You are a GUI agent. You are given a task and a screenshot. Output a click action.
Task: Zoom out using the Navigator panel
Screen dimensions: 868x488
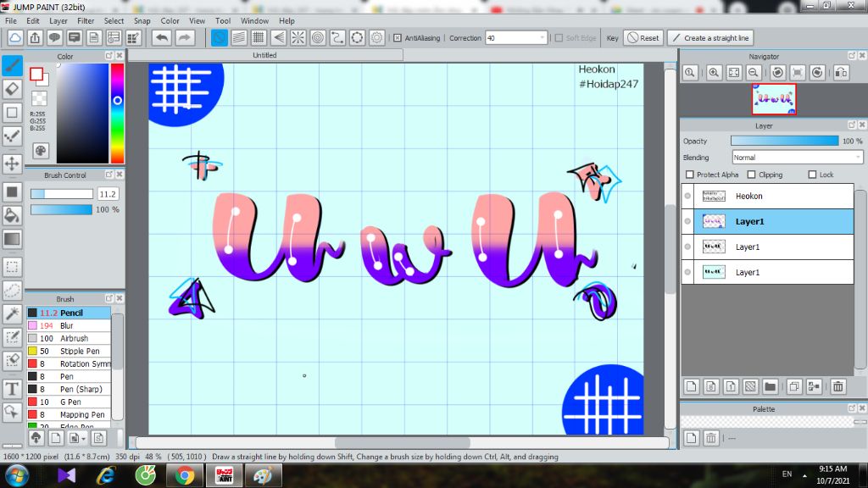[753, 73]
